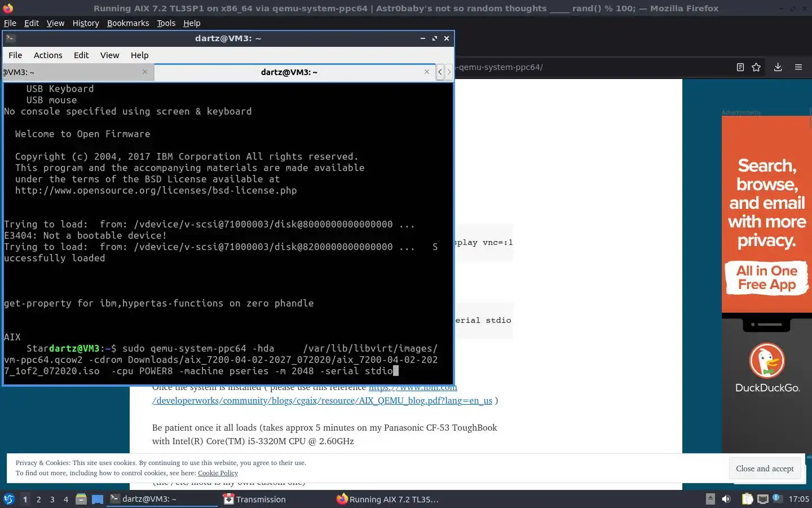This screenshot has width=812, height=508.
Task: Open terminal File menu
Action: 15,55
